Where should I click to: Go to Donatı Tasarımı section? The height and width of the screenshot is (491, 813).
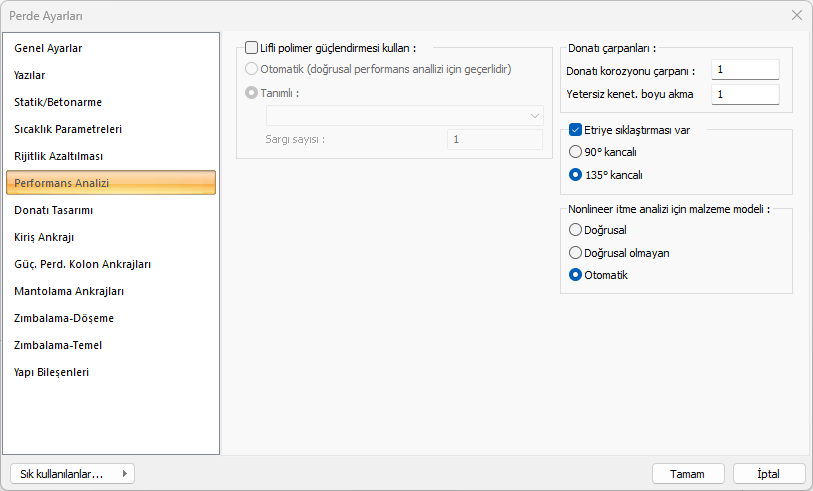[x=54, y=210]
